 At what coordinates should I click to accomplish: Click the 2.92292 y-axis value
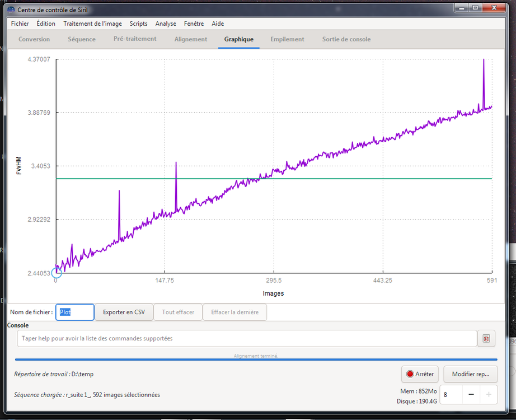39,220
